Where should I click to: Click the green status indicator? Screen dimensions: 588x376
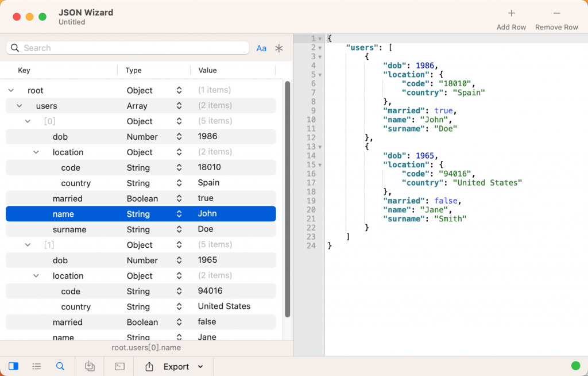[575, 366]
